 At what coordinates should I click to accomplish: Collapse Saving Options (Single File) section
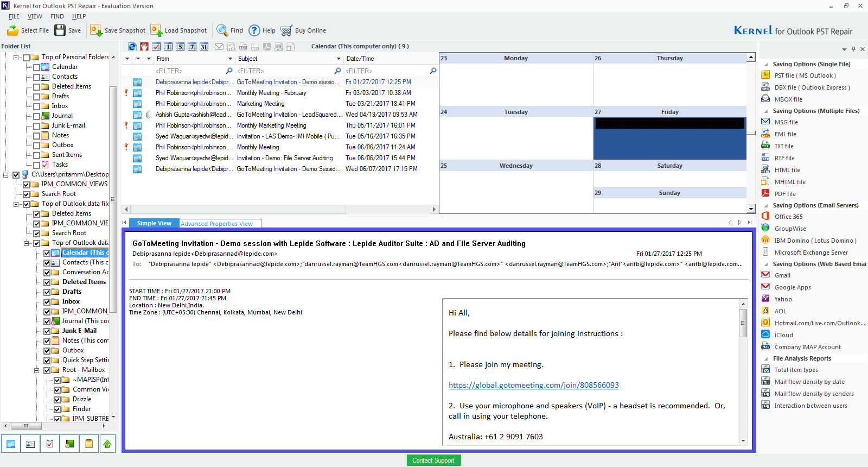pos(766,64)
